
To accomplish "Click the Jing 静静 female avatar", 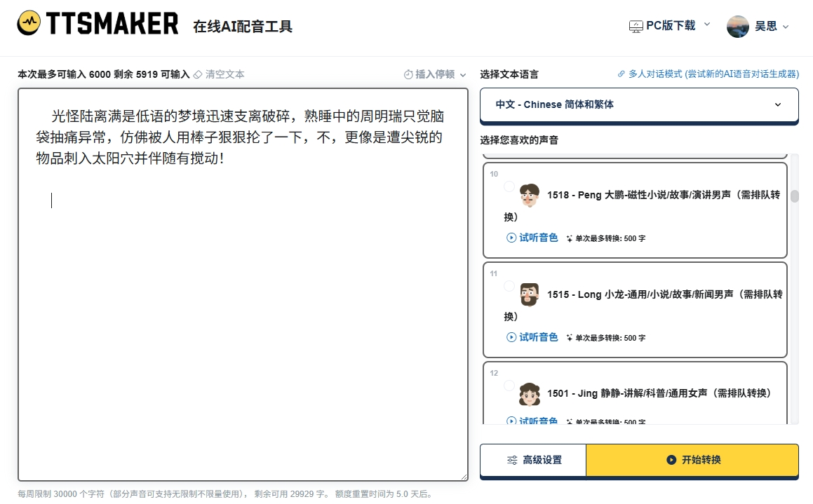I will tap(529, 394).
